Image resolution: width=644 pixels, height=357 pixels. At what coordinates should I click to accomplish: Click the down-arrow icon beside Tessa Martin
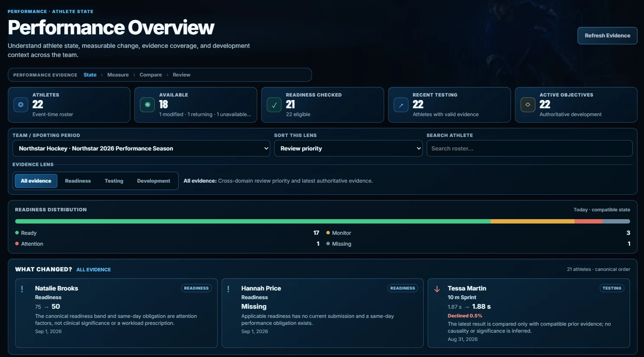tap(437, 289)
